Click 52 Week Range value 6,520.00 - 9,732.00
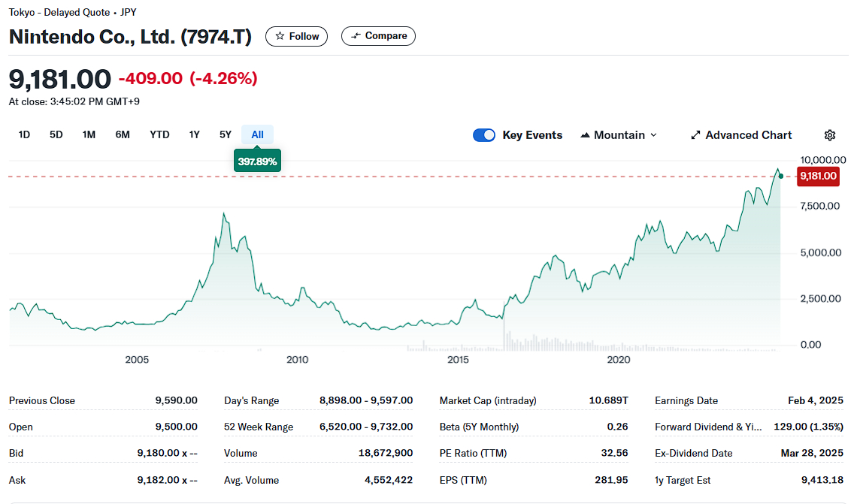Screen dimensions: 851x504 tap(366, 427)
